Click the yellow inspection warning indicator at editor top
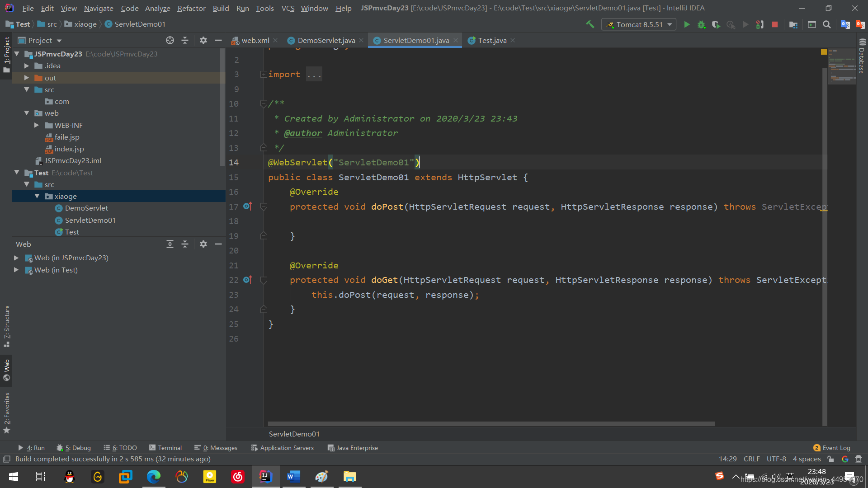Screen dimensions: 868x488 point(824,52)
